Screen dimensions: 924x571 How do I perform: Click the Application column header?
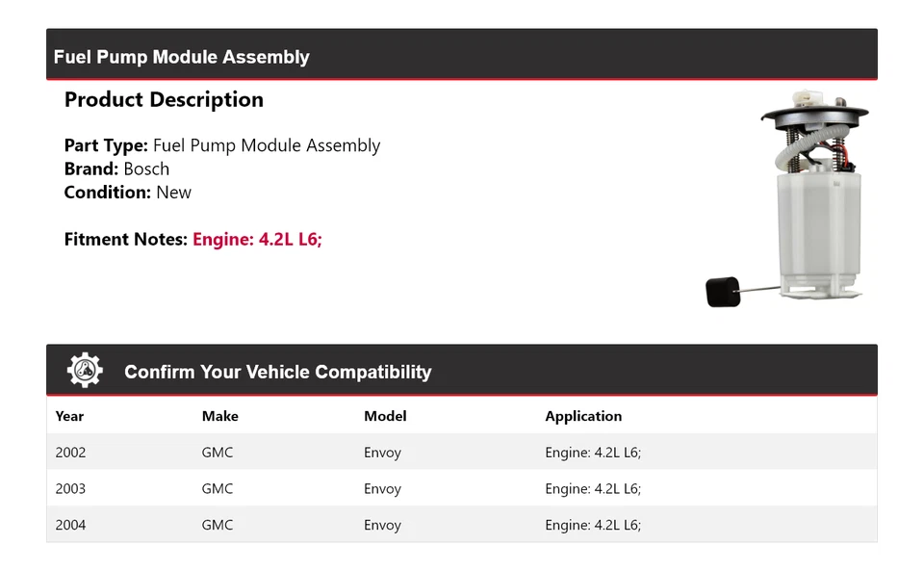coord(583,416)
